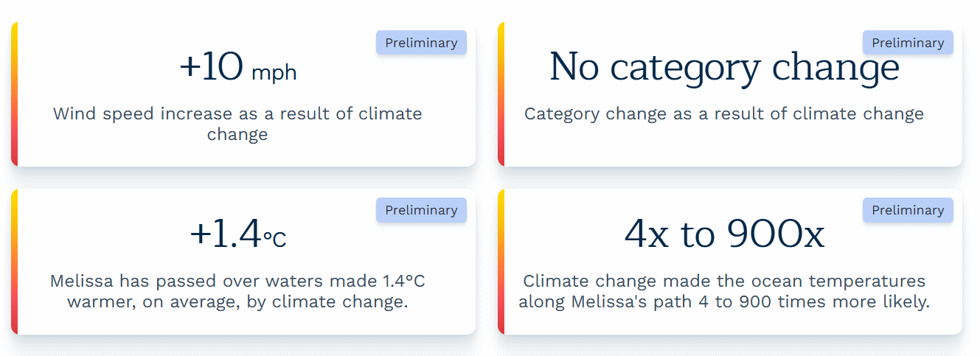Click the Preliminary badge on 4x to 900x card
Image resolution: width=980 pixels, height=356 pixels.
(x=908, y=210)
